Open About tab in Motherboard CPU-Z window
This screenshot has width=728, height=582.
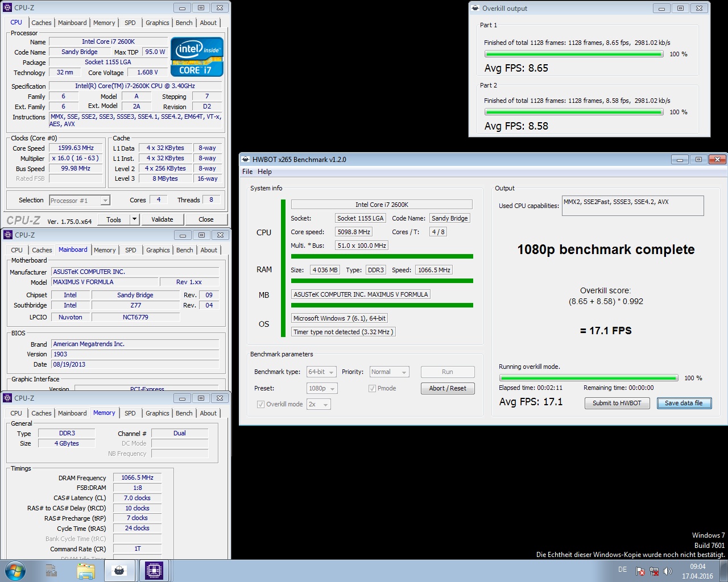(209, 250)
